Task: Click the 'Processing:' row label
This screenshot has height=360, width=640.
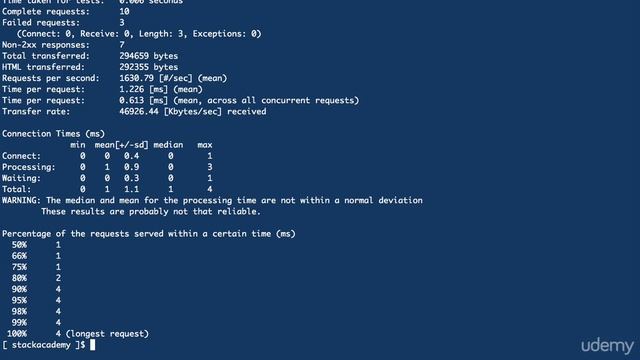Action: [29, 167]
